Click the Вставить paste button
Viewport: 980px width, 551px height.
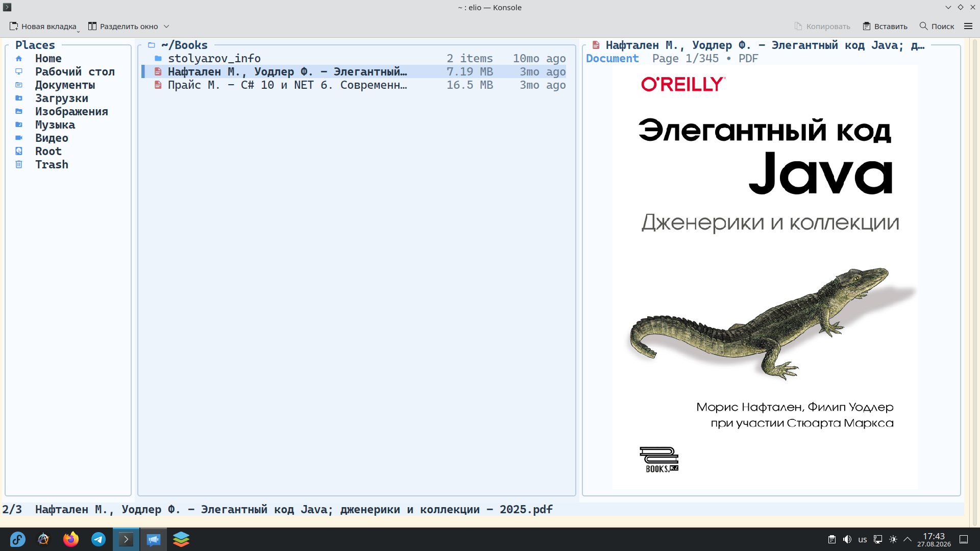(885, 26)
